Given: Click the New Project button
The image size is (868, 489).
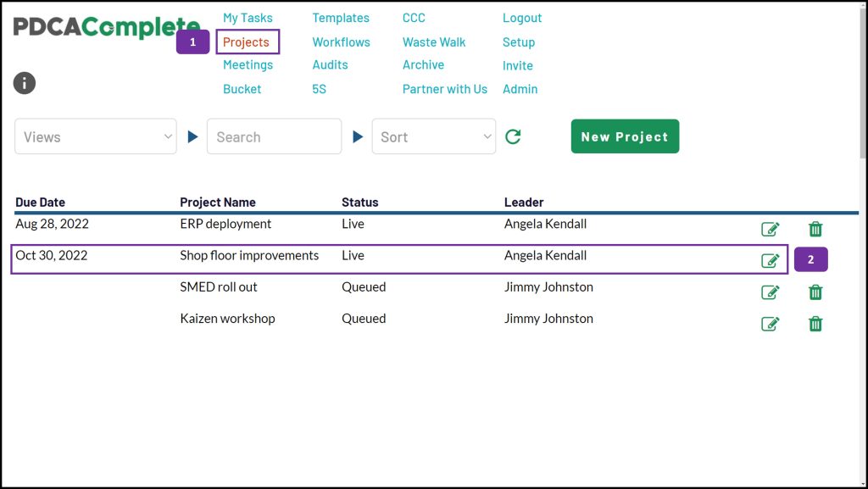Looking at the screenshot, I should pyautogui.click(x=625, y=136).
